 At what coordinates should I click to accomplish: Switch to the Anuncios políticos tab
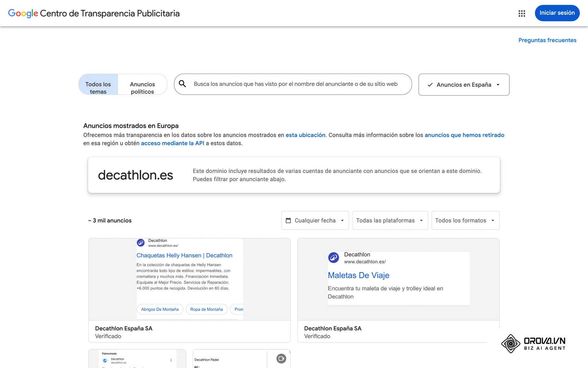143,85
